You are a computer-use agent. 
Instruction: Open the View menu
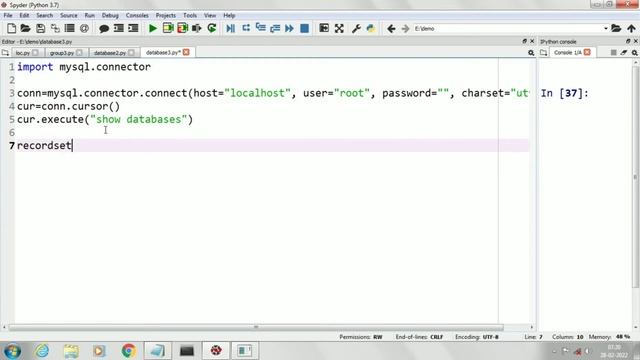pos(210,16)
